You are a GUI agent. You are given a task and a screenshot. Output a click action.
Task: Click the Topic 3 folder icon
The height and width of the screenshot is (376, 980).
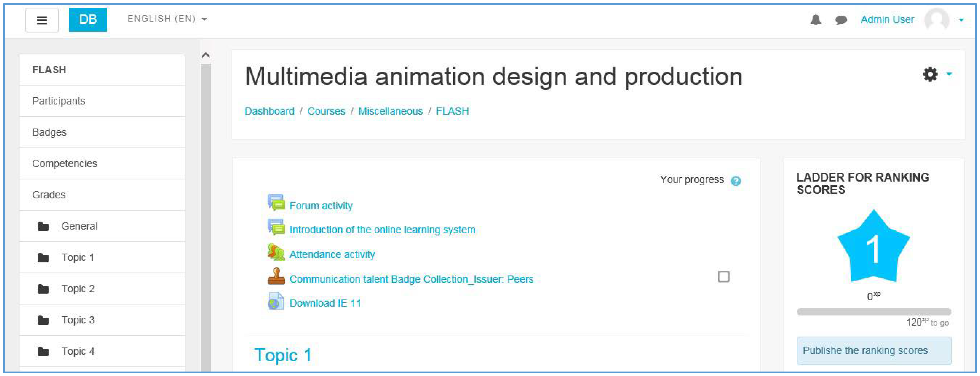click(x=43, y=321)
